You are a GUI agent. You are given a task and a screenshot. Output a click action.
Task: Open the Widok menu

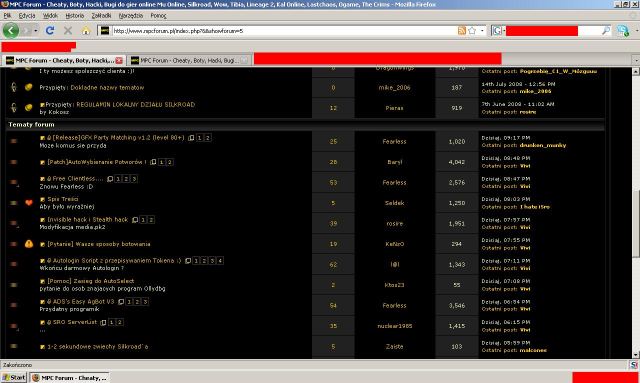click(50, 16)
